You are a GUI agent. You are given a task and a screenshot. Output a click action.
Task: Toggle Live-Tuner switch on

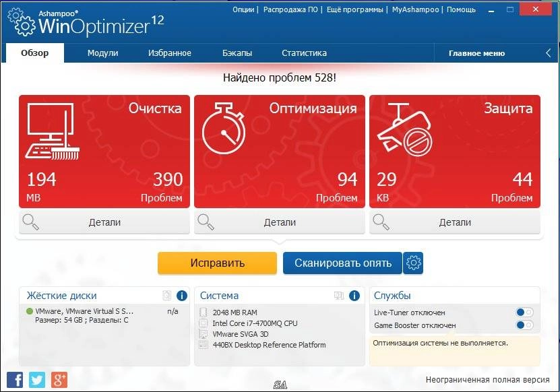pos(525,313)
